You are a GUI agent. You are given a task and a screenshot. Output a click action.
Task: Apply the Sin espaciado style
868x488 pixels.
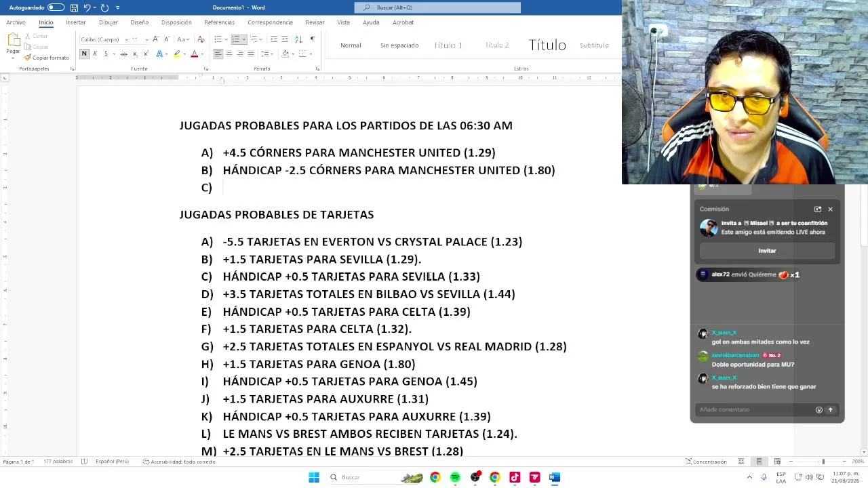click(x=399, y=45)
